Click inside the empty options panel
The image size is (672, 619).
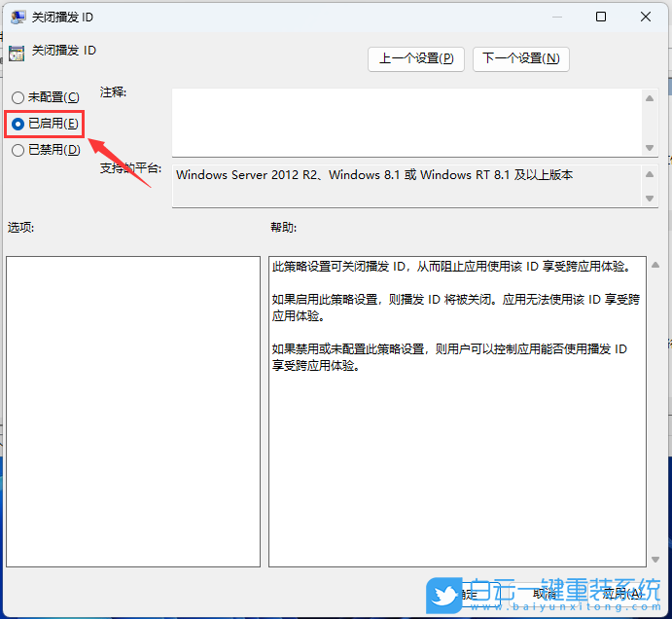tap(133, 412)
